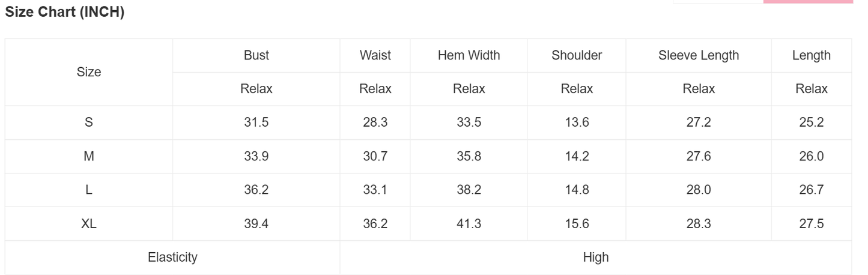Click the pink button at top right
The image size is (868, 275).
(808, 2)
